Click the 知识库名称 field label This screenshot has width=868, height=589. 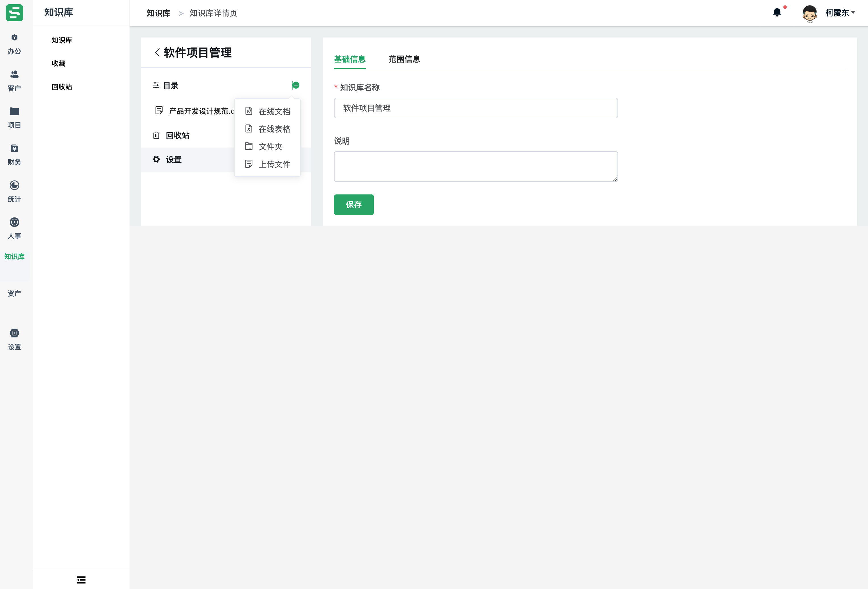tap(360, 88)
